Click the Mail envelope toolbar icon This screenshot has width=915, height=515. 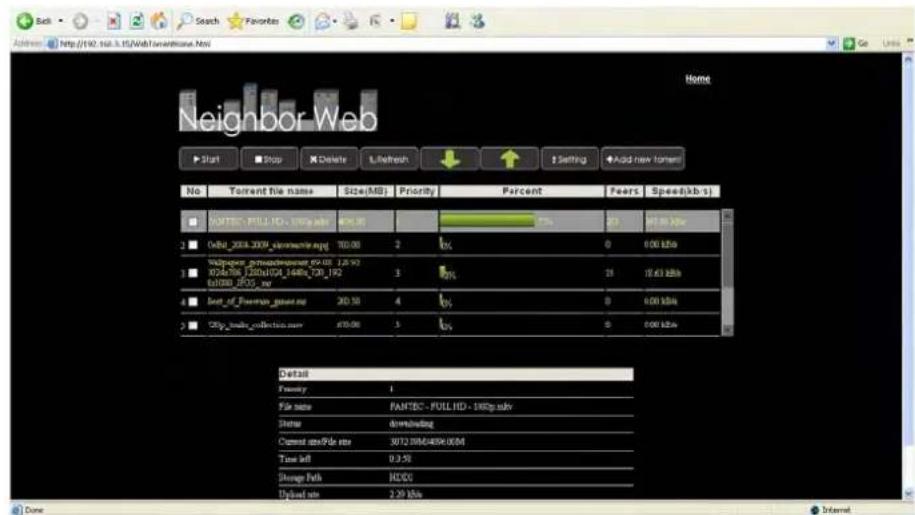point(322,22)
